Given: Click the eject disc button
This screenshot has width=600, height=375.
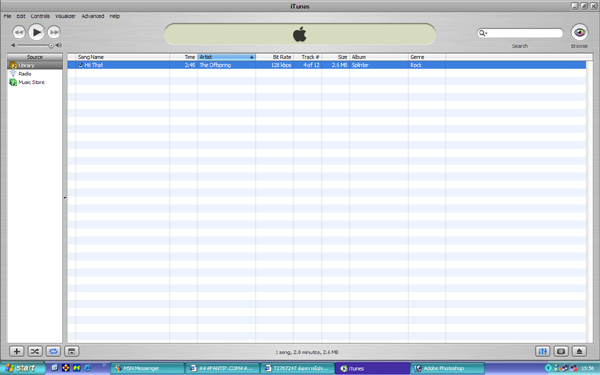Looking at the screenshot, I should point(579,351).
